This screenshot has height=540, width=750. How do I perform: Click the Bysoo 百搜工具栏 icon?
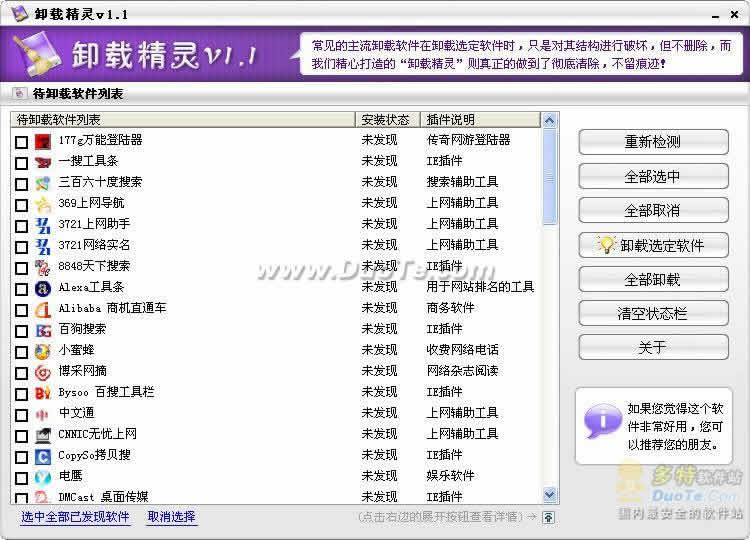[x=43, y=394]
